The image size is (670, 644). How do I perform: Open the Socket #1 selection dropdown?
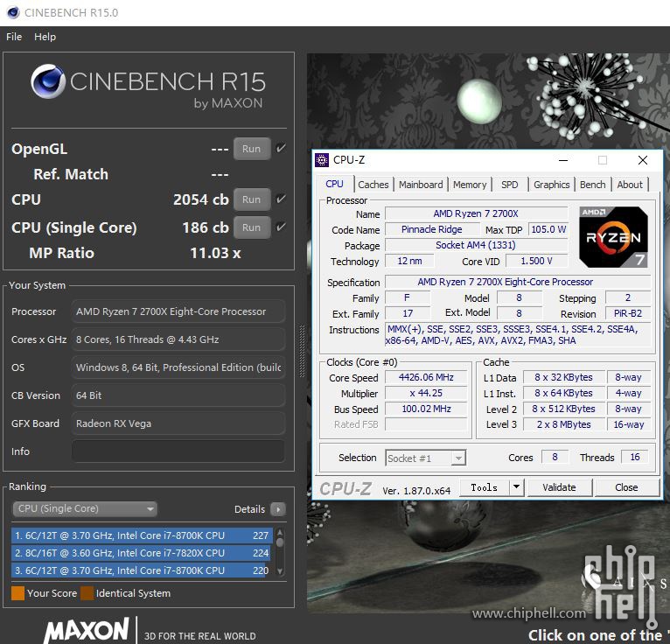425,458
